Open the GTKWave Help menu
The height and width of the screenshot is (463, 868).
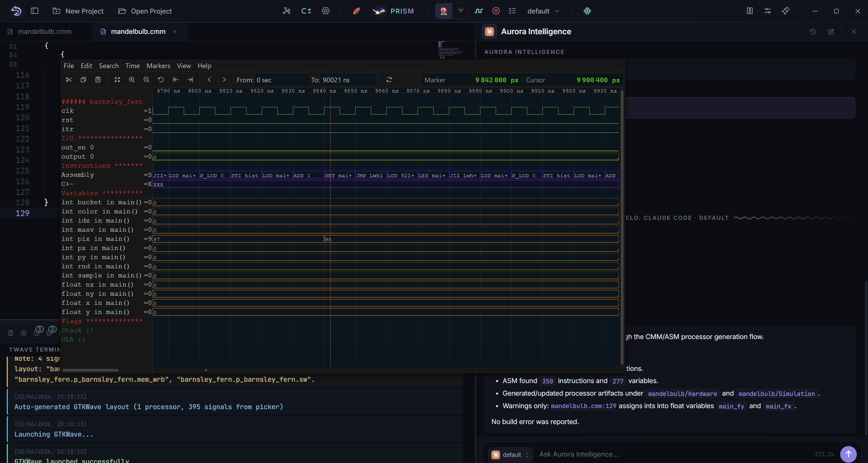(x=204, y=66)
